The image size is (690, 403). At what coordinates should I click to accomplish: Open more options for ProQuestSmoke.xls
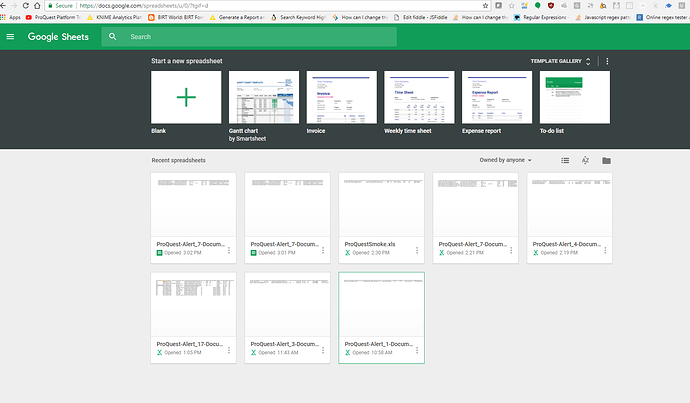tap(417, 250)
